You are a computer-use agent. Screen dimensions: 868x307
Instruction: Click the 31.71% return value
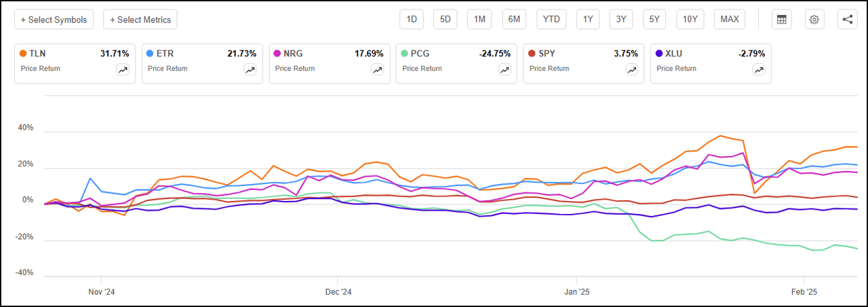coord(115,54)
